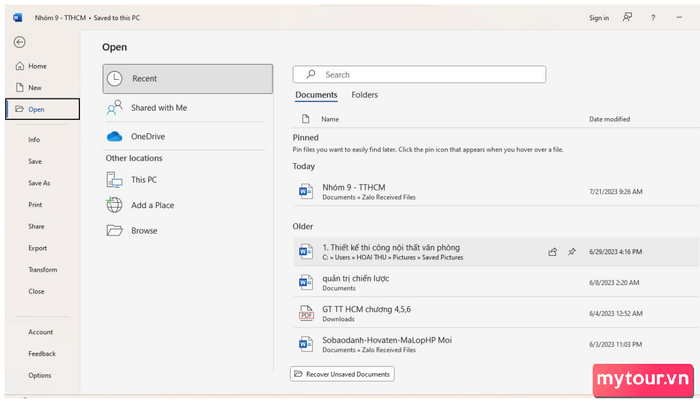
Task: Click the Add a Place globe icon
Action: point(114,205)
